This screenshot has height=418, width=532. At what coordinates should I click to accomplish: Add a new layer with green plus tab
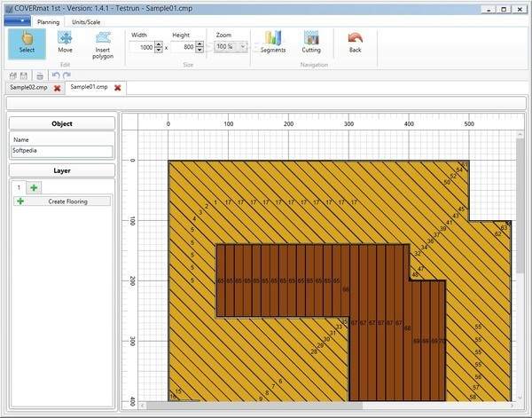(35, 188)
